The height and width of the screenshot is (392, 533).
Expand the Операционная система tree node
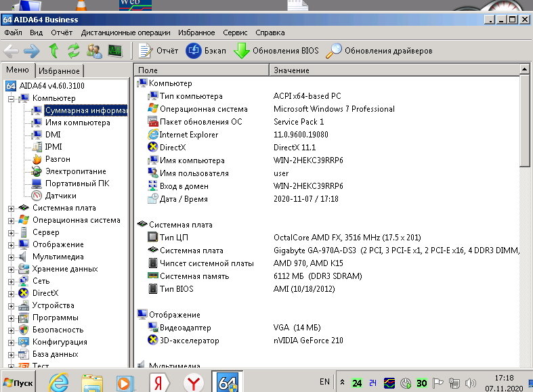tap(12, 221)
